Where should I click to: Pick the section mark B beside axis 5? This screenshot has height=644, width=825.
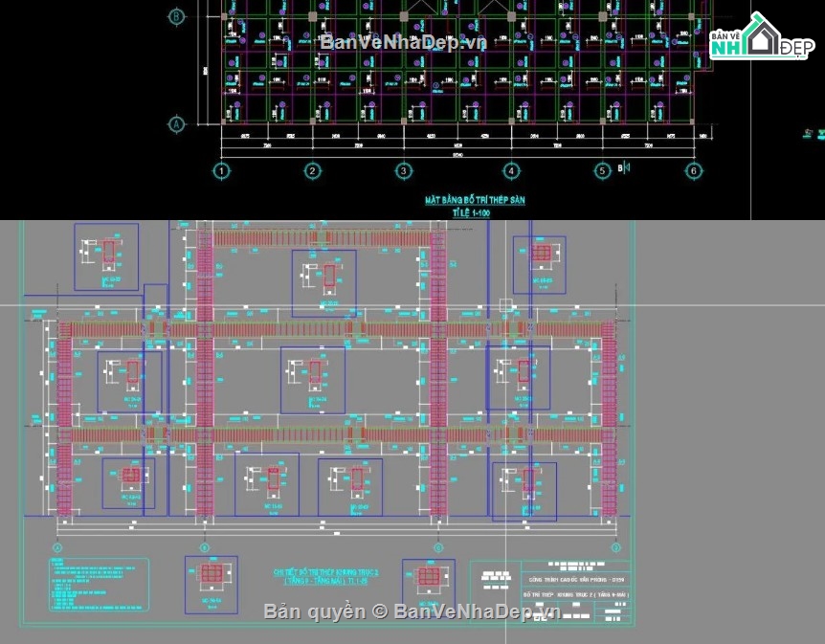pyautogui.click(x=623, y=168)
